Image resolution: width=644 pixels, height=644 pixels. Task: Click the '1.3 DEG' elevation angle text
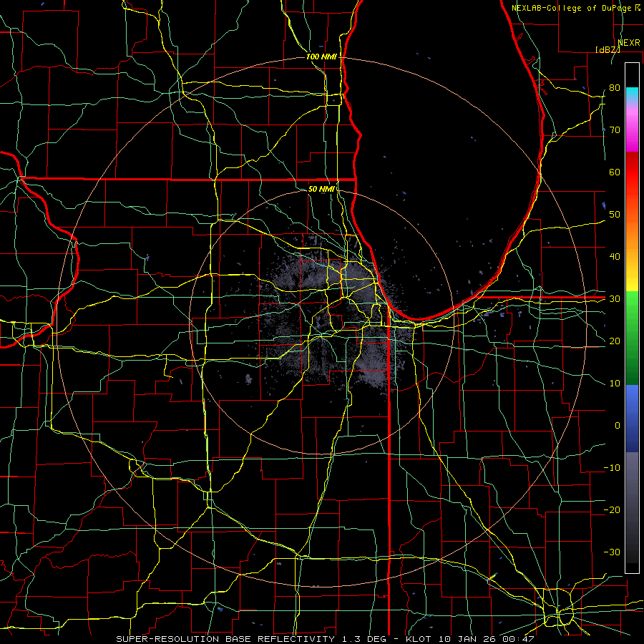364,639
